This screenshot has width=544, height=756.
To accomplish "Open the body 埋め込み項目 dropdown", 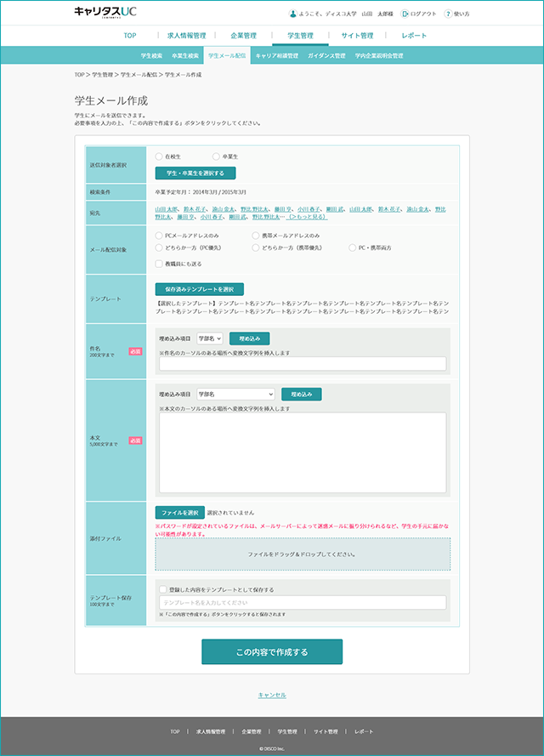I will 235,394.
